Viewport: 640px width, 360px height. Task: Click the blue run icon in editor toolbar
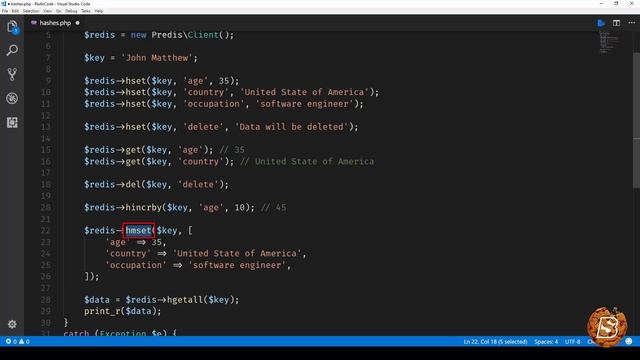(x=601, y=23)
